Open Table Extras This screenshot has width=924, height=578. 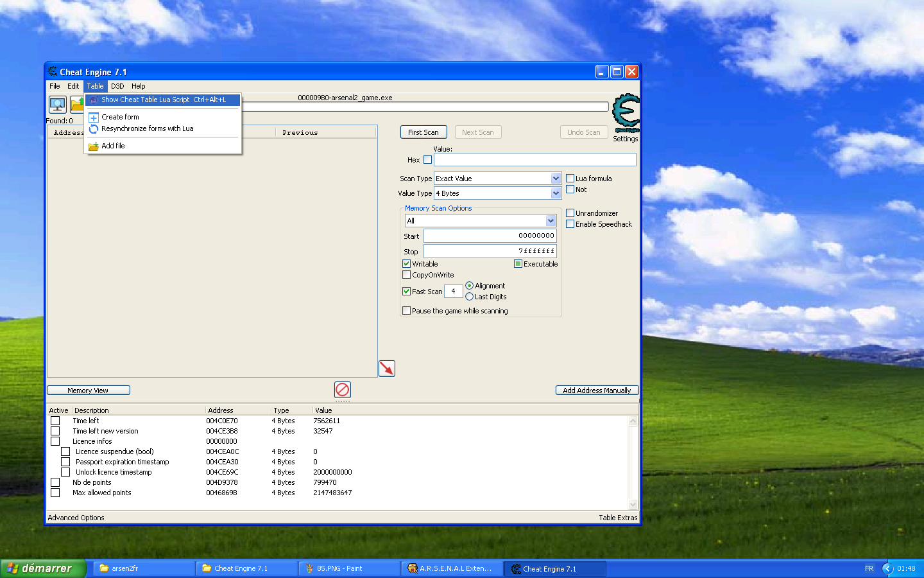[618, 518]
